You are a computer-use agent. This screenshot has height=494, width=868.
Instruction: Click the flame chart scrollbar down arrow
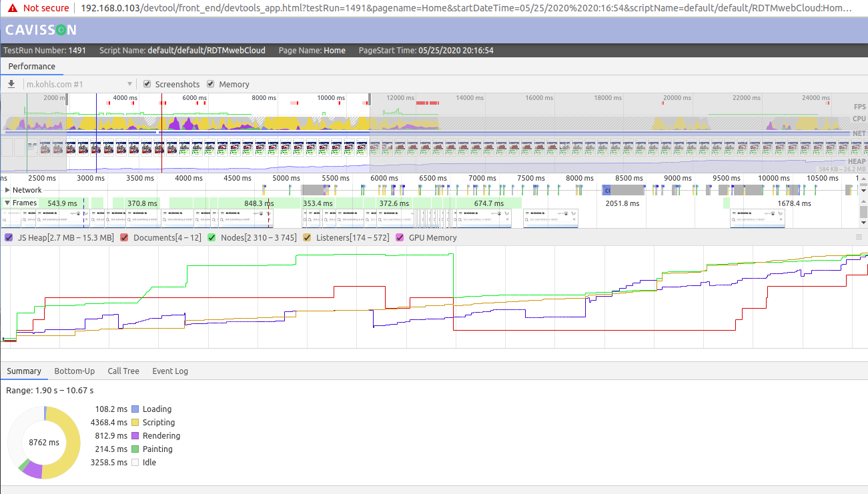(863, 223)
